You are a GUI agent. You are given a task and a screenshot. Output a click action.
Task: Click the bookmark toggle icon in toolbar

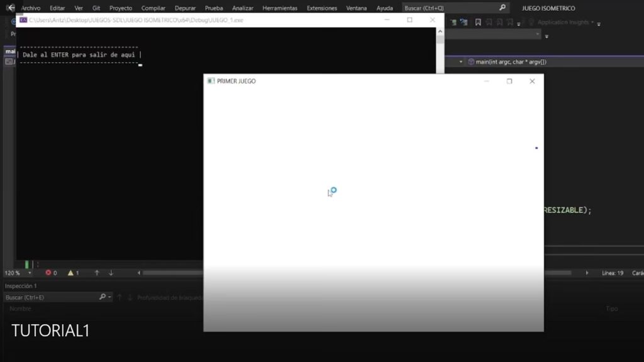point(478,23)
